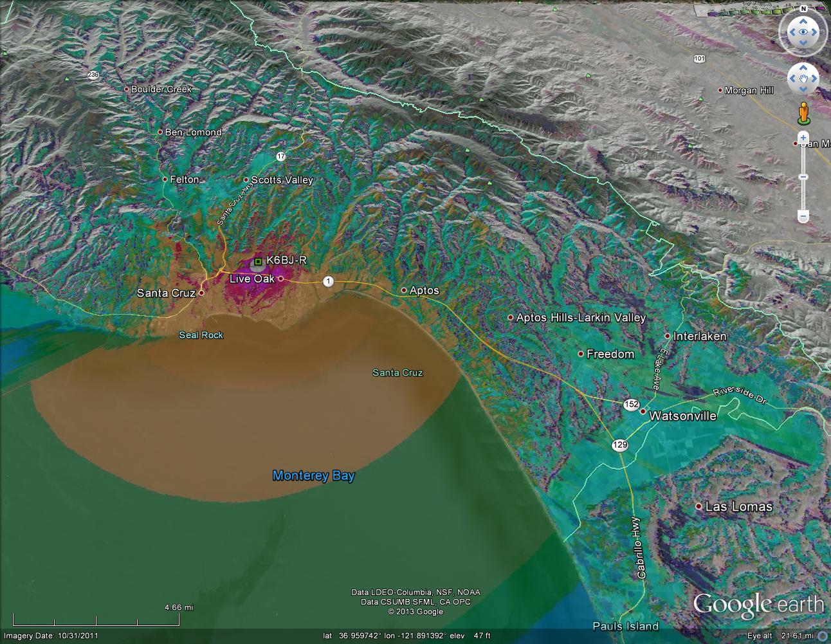Screen dimensions: 831x644
Task: Rotate view right using the look joystick
Action: pos(815,32)
